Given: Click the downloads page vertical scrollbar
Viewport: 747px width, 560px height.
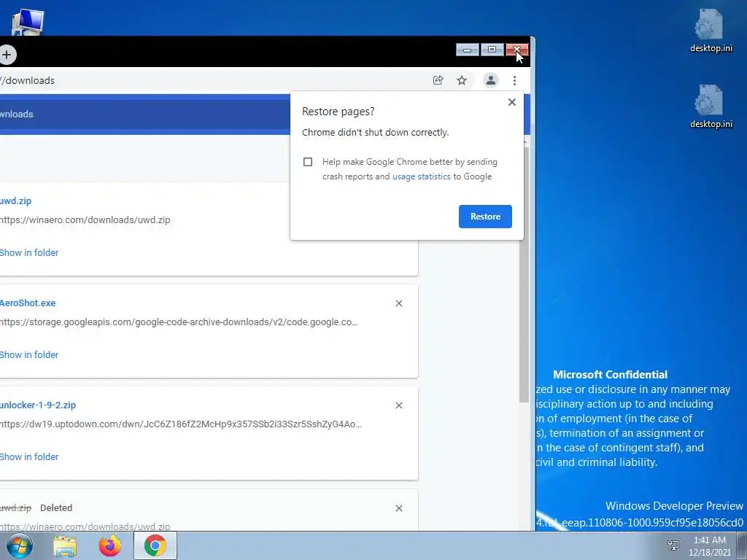Looking at the screenshot, I should click(524, 274).
